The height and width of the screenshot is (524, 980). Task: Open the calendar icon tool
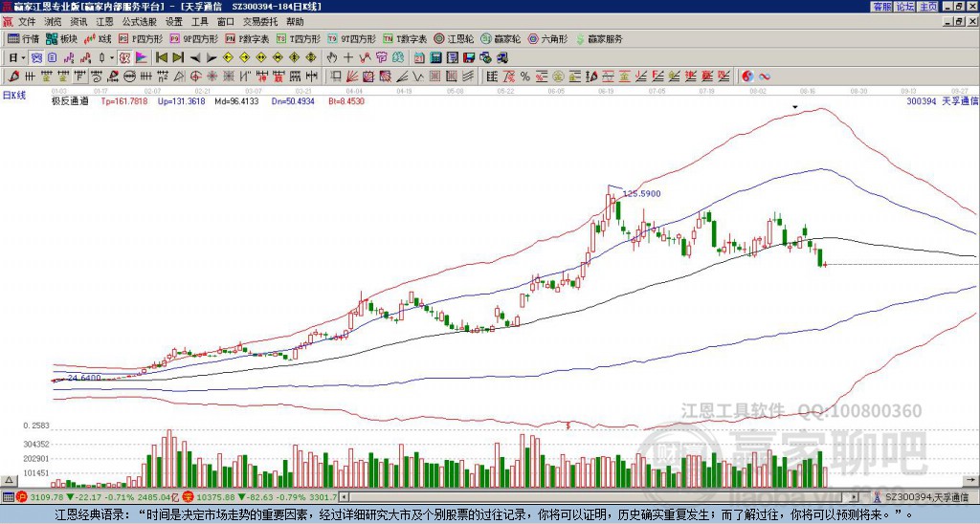419,58
